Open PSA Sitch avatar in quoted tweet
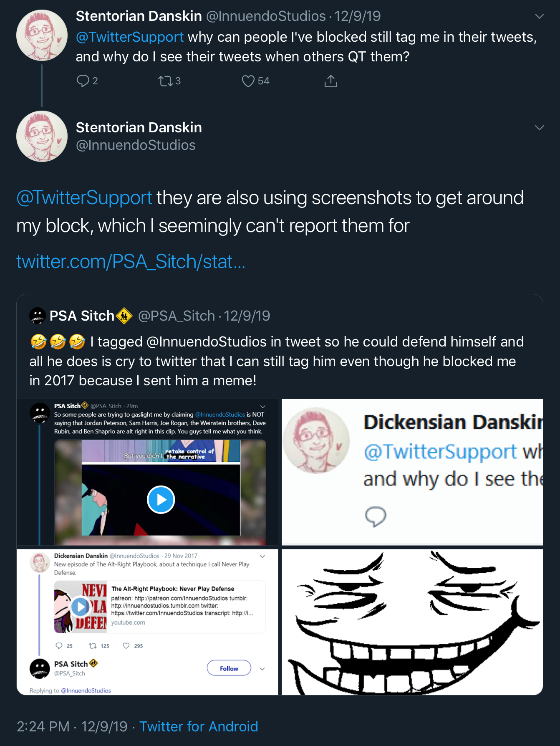The height and width of the screenshot is (746, 560). [38, 316]
